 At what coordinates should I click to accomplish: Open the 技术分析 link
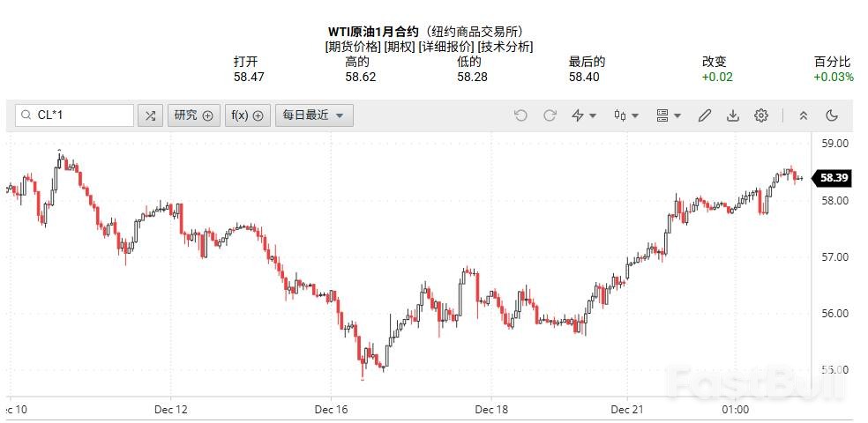pyautogui.click(x=505, y=47)
